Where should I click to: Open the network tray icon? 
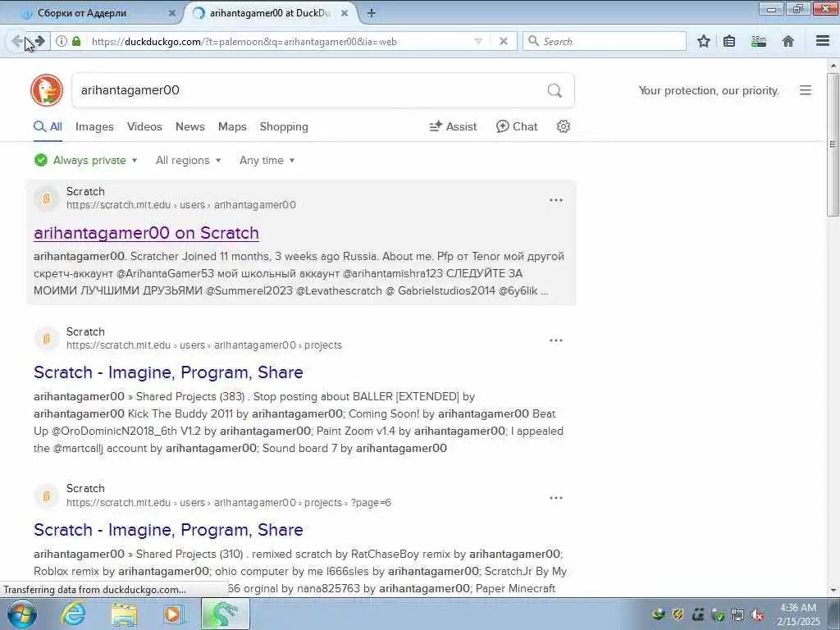[x=737, y=614]
